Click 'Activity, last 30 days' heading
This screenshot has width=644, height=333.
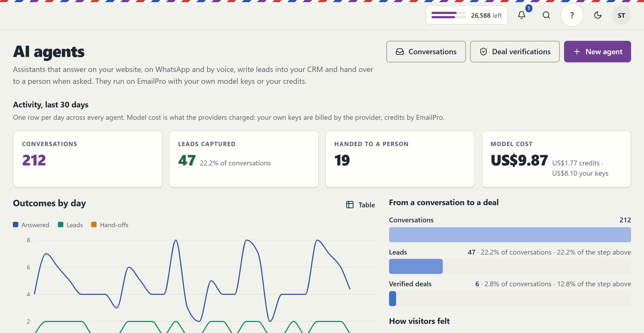tap(51, 104)
